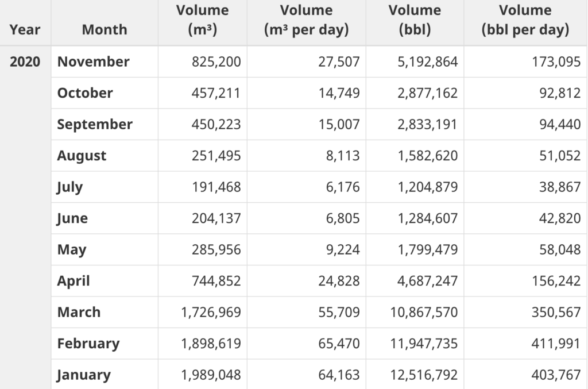Image resolution: width=588 pixels, height=389 pixels.
Task: Select the February month row label
Action: (88, 344)
